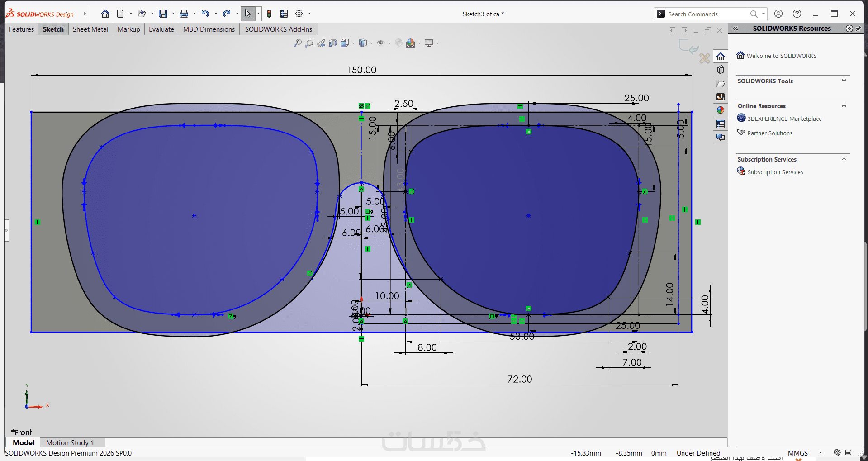Click the Print icon
Image resolution: width=868 pixels, height=461 pixels.
click(x=184, y=14)
